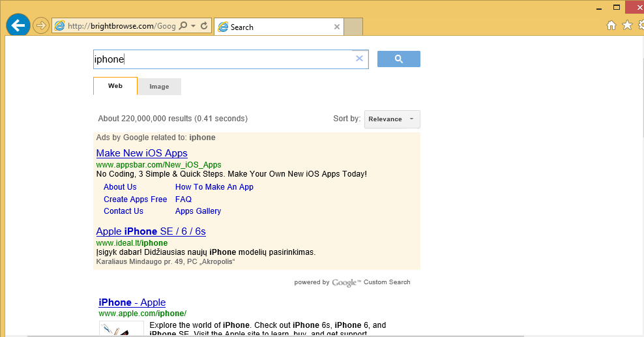Click the browser Forward arrow button
The image size is (644, 337).
pyautogui.click(x=41, y=26)
